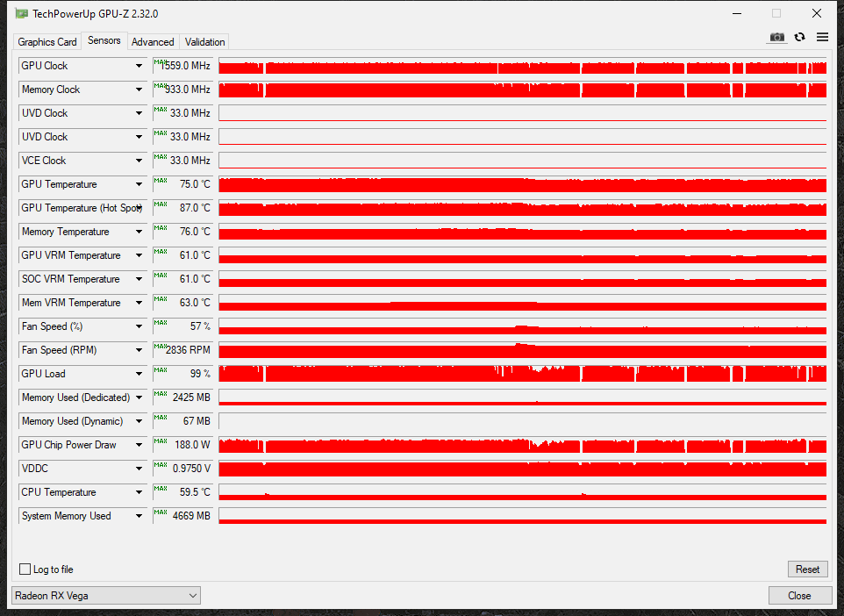Click the Reset button
844x616 pixels.
click(x=807, y=569)
